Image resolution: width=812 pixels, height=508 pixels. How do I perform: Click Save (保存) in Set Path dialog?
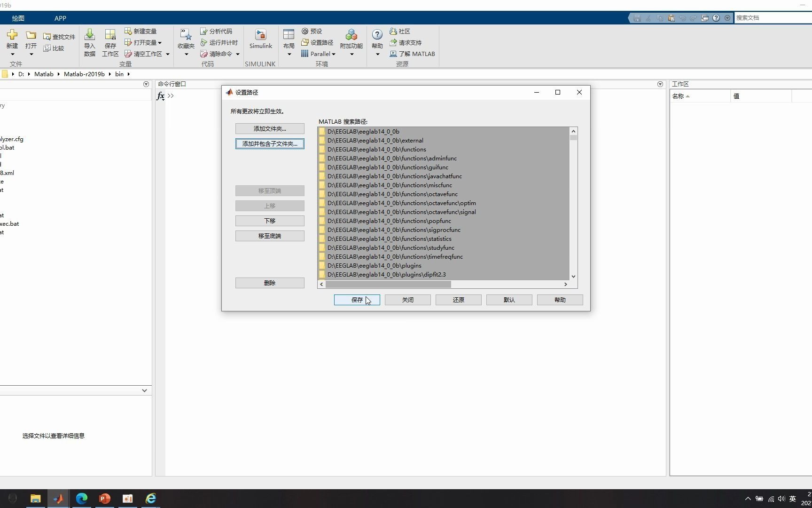click(357, 300)
